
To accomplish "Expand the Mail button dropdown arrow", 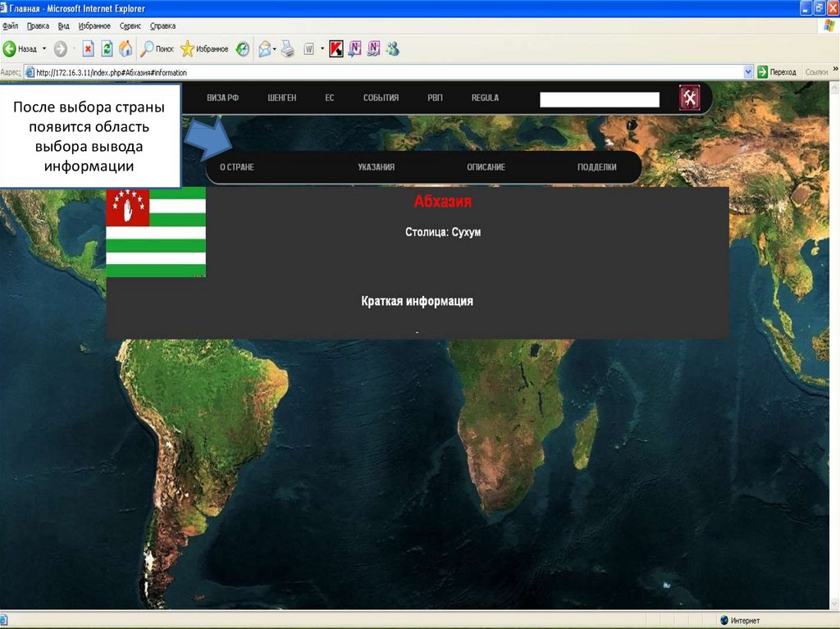I will click(x=275, y=49).
